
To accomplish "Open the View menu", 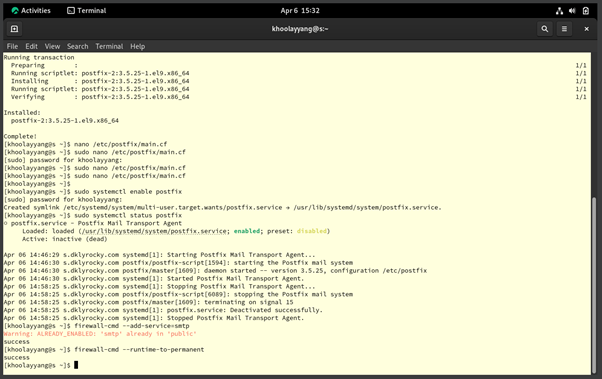I will [x=52, y=46].
